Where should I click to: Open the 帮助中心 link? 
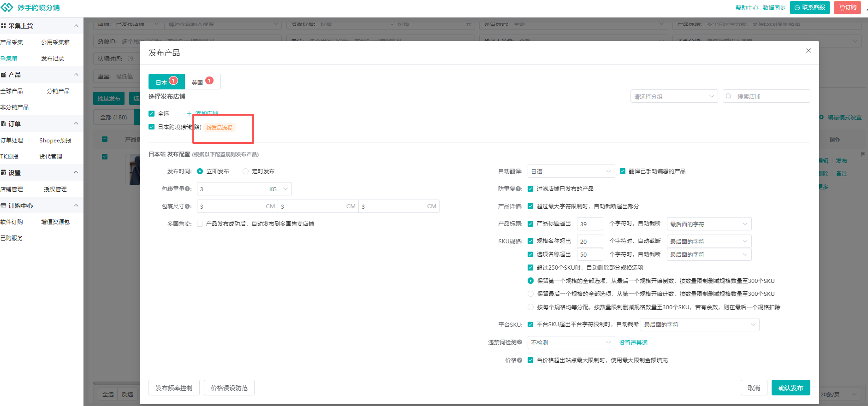point(747,7)
